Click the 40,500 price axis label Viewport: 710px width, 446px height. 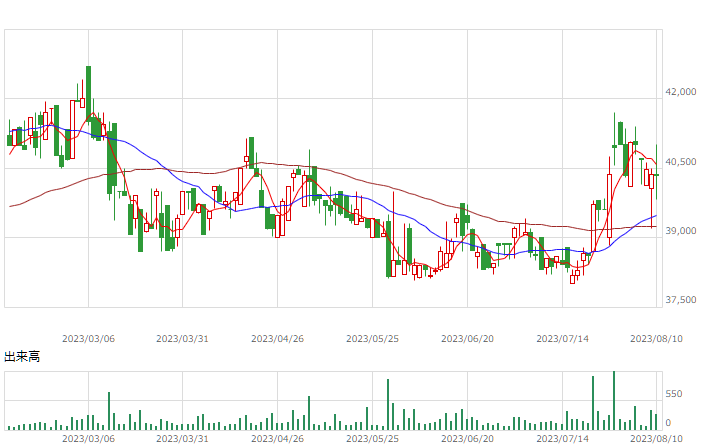681,162
